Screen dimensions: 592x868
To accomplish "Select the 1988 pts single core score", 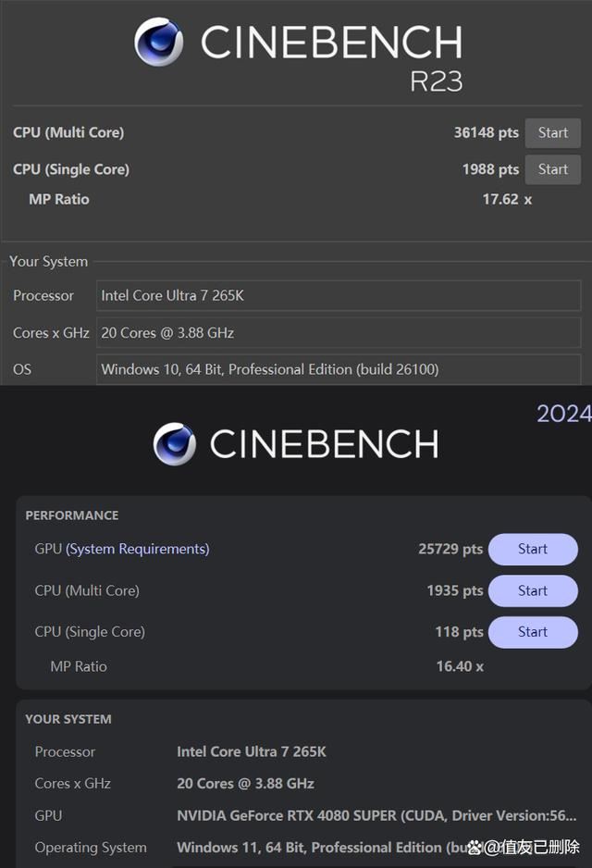I will [x=490, y=169].
